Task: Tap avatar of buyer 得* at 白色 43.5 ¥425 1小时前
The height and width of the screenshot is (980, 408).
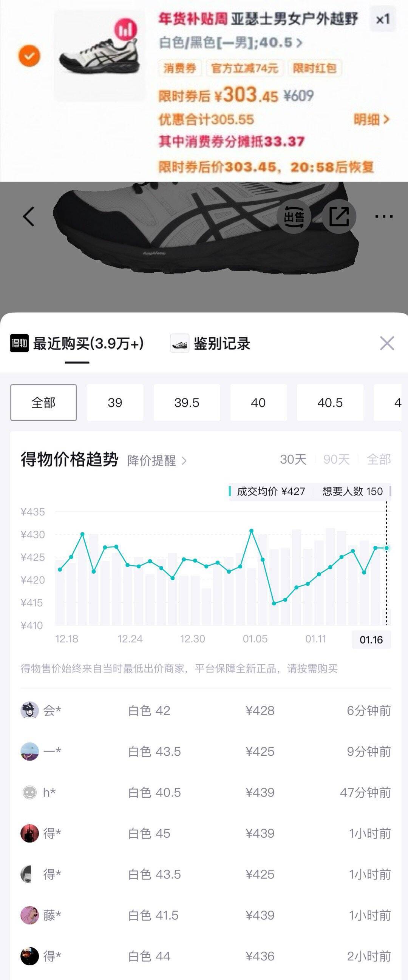Action: [30, 874]
